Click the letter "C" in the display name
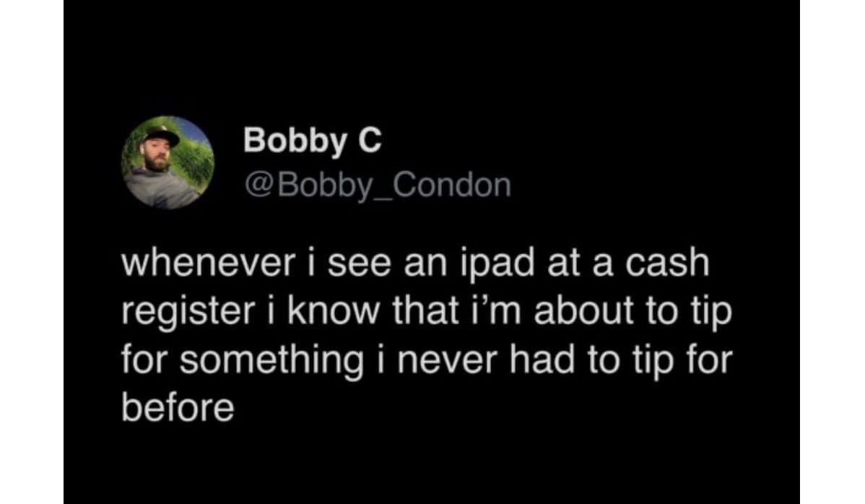Image resolution: width=865 pixels, height=504 pixels. pyautogui.click(x=370, y=140)
